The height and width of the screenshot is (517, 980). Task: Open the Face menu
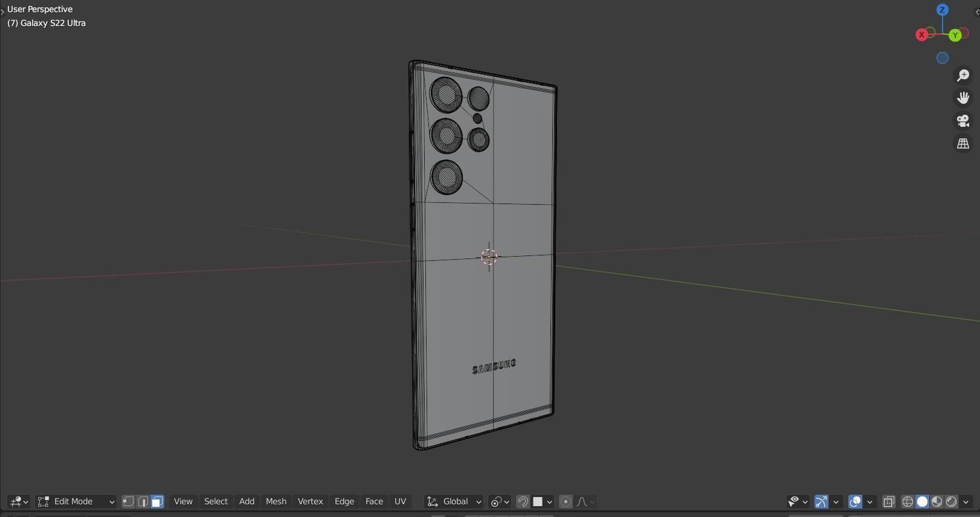coord(374,501)
